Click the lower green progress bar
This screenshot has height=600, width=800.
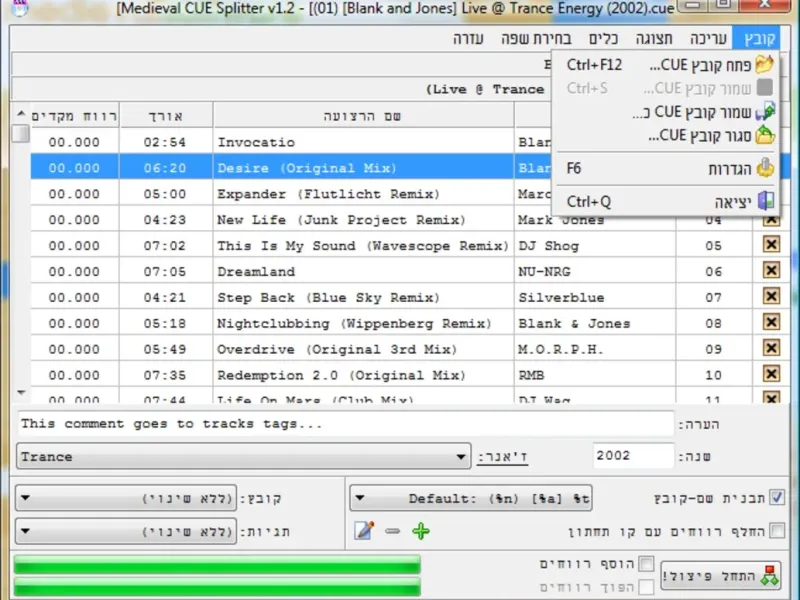click(217, 587)
